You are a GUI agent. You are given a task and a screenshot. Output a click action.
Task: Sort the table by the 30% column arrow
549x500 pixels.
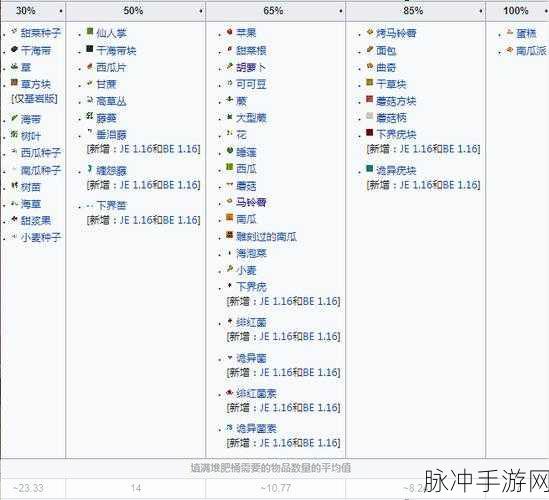pyautogui.click(x=61, y=11)
